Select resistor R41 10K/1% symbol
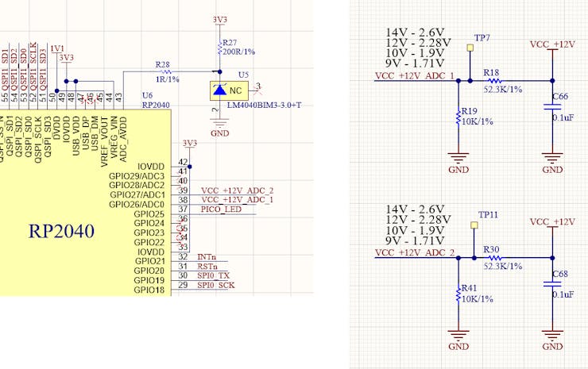 [x=458, y=294]
